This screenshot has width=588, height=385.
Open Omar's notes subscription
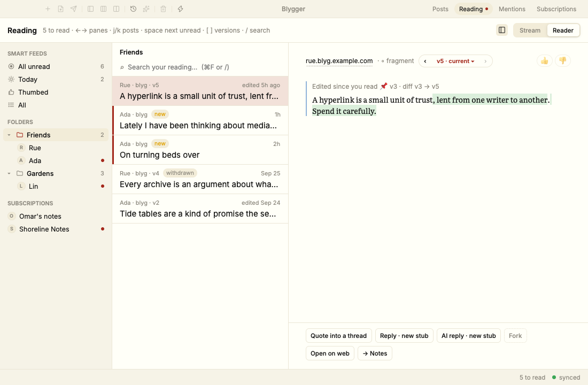point(56,217)
